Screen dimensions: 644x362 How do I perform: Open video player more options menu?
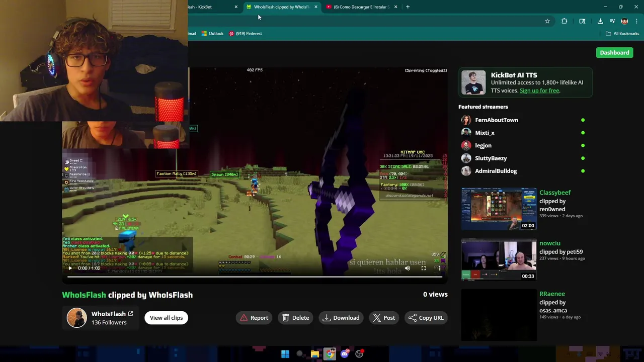(x=439, y=268)
